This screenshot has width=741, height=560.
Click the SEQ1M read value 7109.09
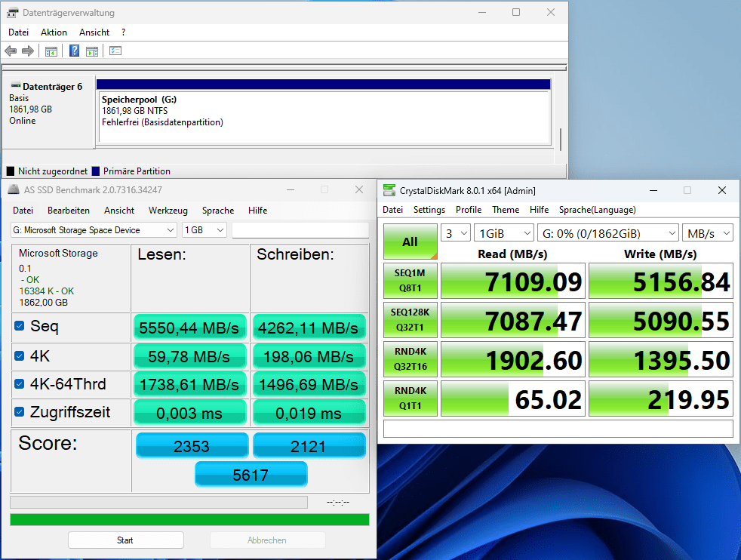click(513, 282)
